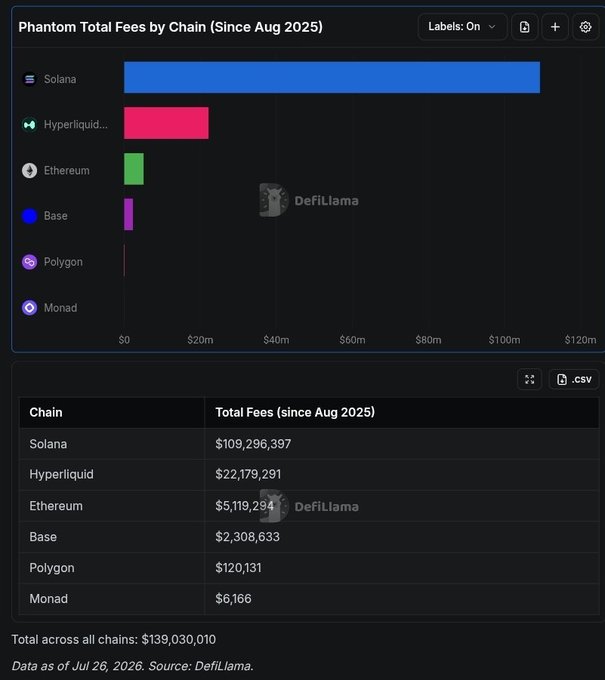
Task: Select the blue Solana bar
Action: tap(332, 77)
